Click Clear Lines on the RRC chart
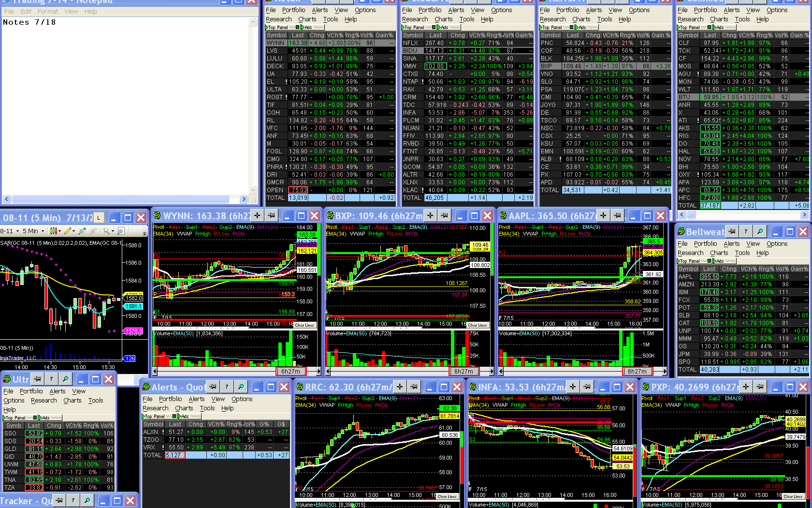The height and width of the screenshot is (508, 812). coord(447,496)
